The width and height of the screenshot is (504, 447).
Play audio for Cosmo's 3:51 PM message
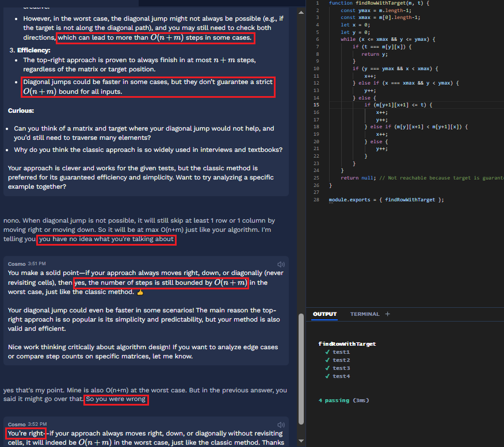click(x=281, y=264)
